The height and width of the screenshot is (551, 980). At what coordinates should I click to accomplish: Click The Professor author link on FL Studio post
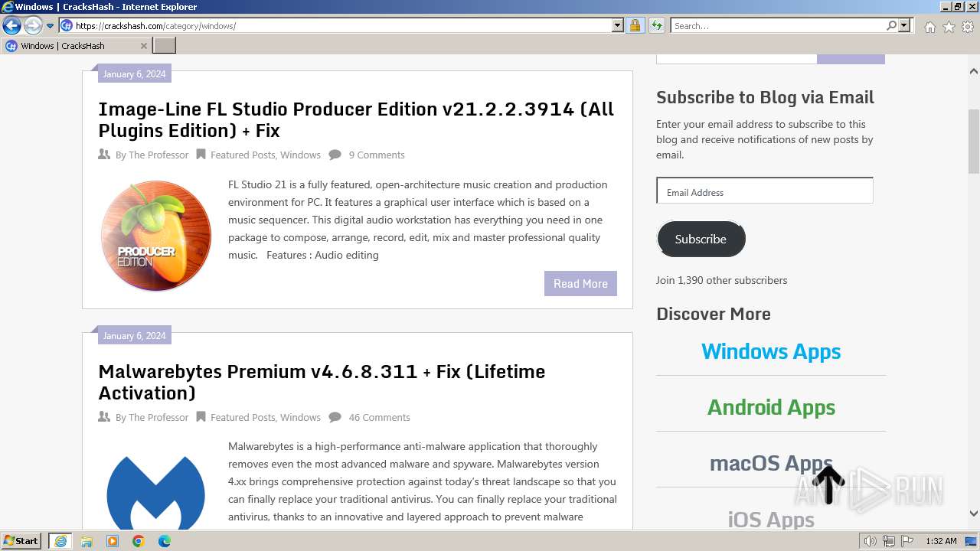pyautogui.click(x=158, y=155)
